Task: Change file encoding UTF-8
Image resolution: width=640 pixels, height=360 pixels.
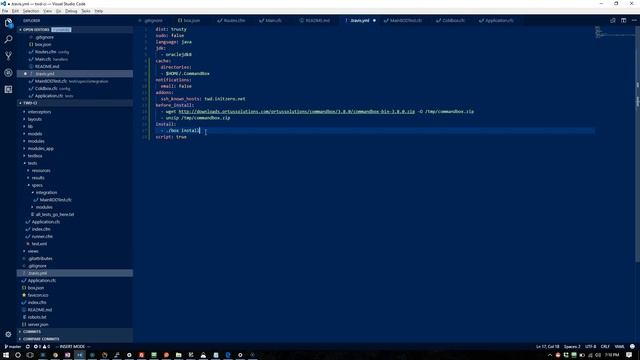Action: pyautogui.click(x=590, y=347)
